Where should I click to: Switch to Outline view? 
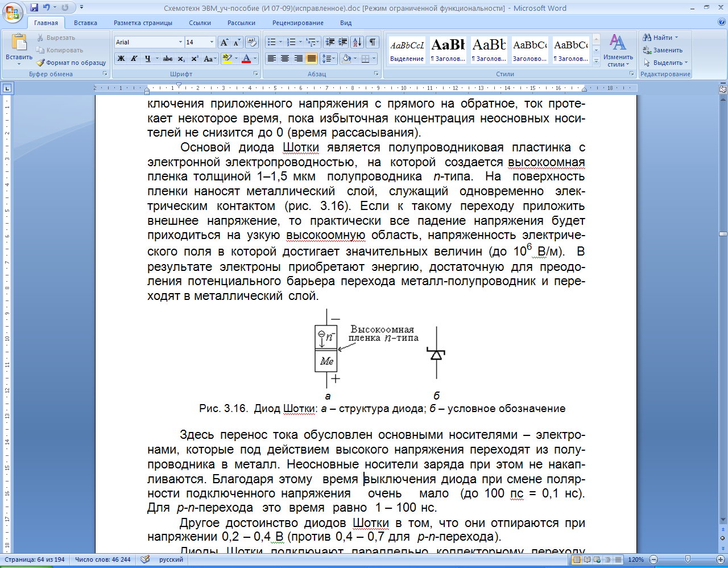[608, 560]
